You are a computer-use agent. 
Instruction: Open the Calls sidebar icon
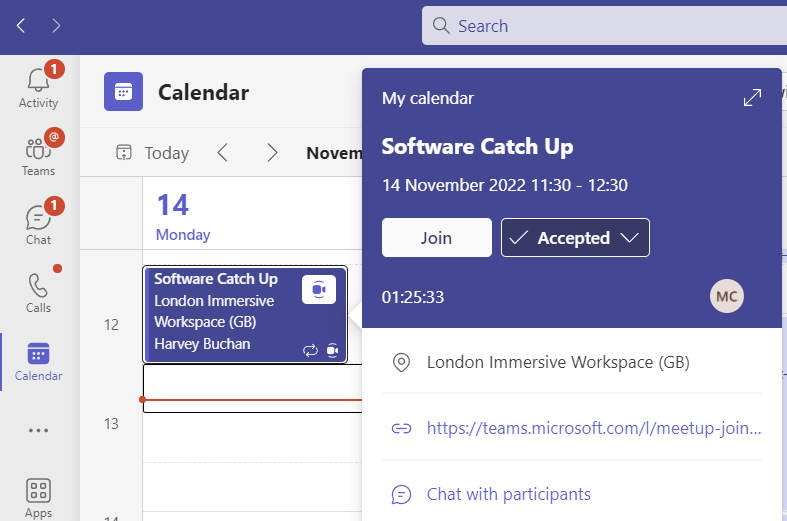pos(38,291)
